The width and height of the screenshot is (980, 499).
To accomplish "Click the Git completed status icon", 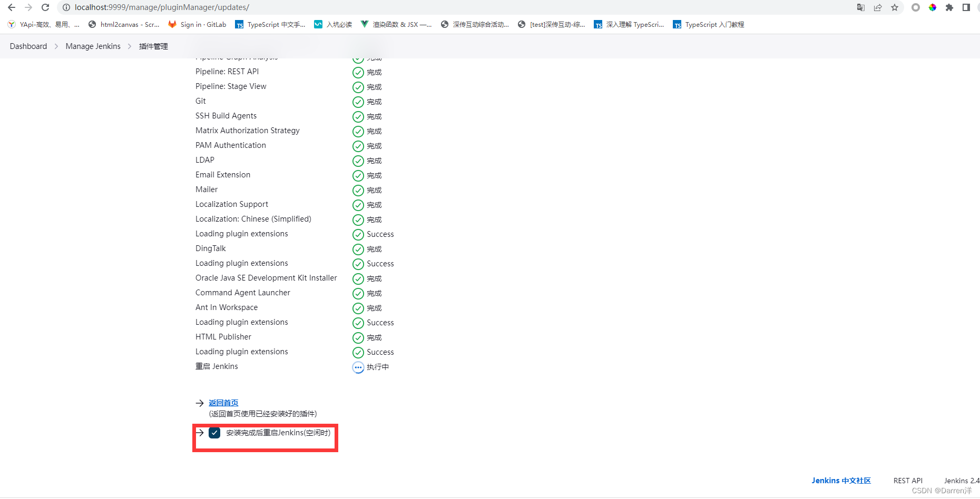I will pyautogui.click(x=358, y=102).
